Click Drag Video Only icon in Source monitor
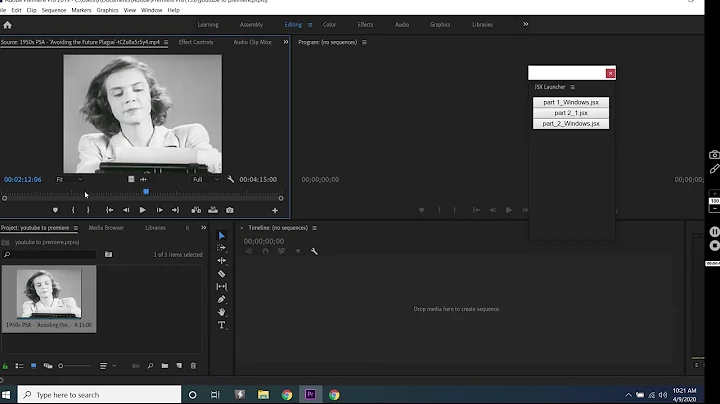 [131, 180]
